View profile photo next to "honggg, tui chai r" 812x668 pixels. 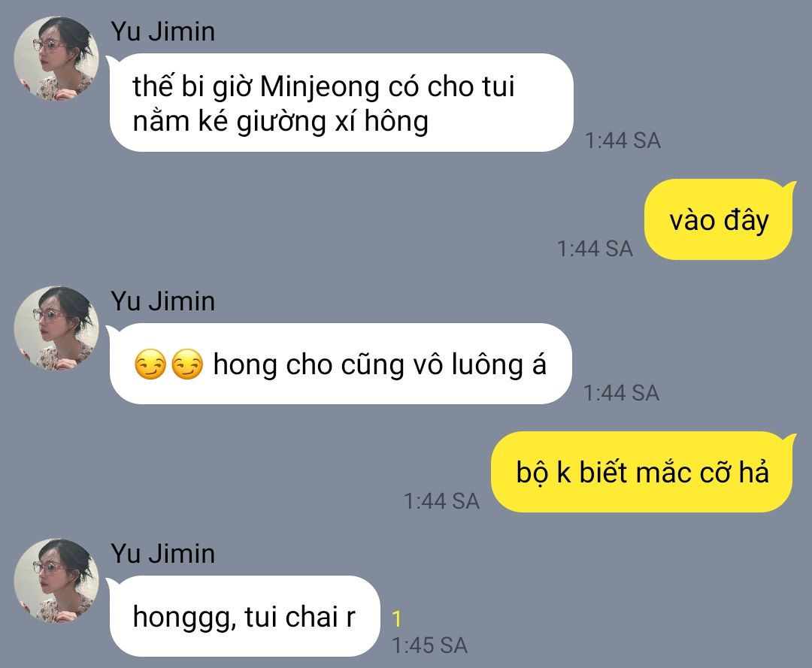56,581
